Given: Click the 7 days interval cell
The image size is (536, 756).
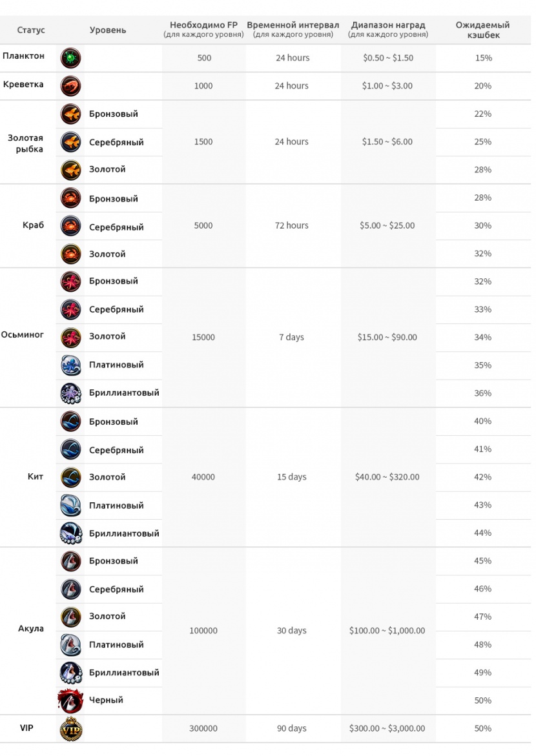Looking at the screenshot, I should (x=291, y=338).
